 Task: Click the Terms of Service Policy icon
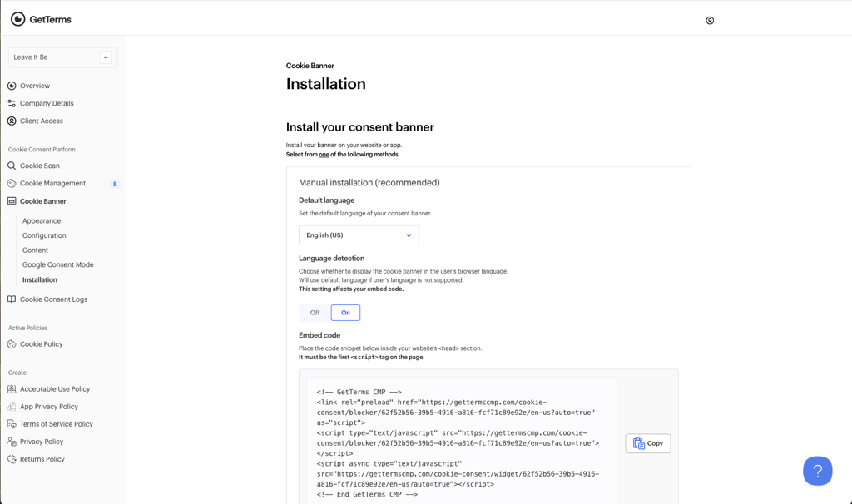coord(12,424)
